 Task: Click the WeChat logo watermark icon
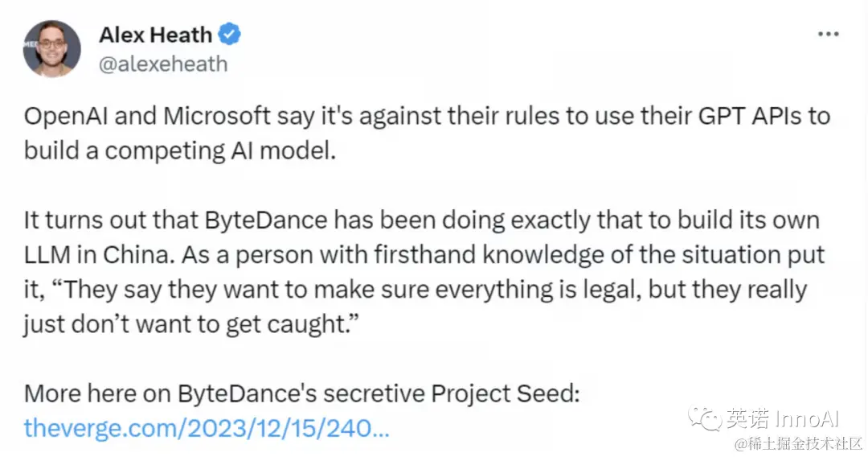[705, 418]
